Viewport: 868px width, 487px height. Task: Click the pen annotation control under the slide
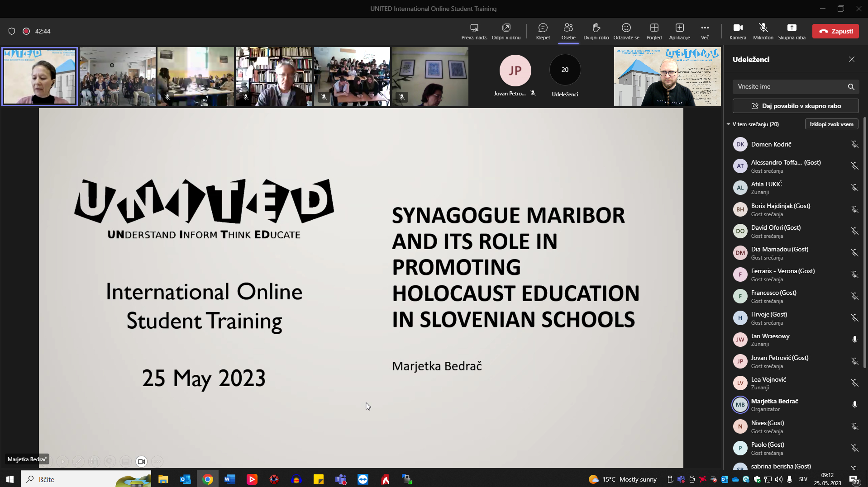point(78,461)
